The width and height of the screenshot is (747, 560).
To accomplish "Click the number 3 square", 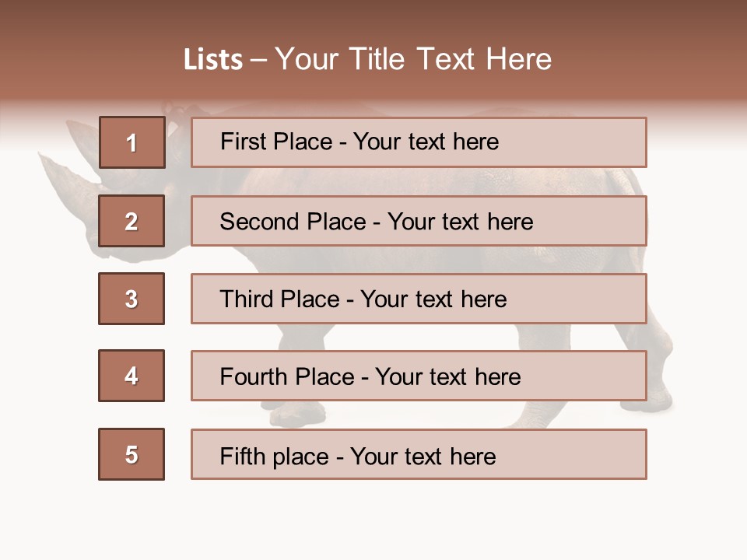I will click(132, 299).
